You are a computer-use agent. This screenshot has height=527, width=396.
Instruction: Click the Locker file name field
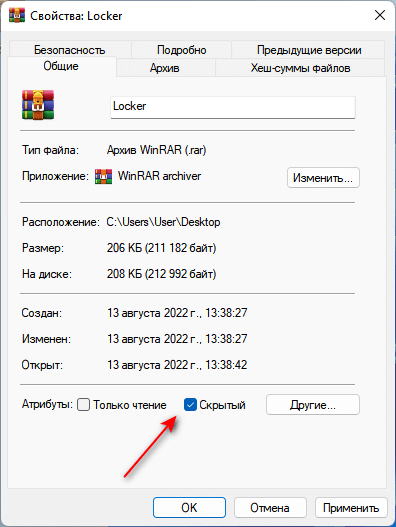coord(233,107)
